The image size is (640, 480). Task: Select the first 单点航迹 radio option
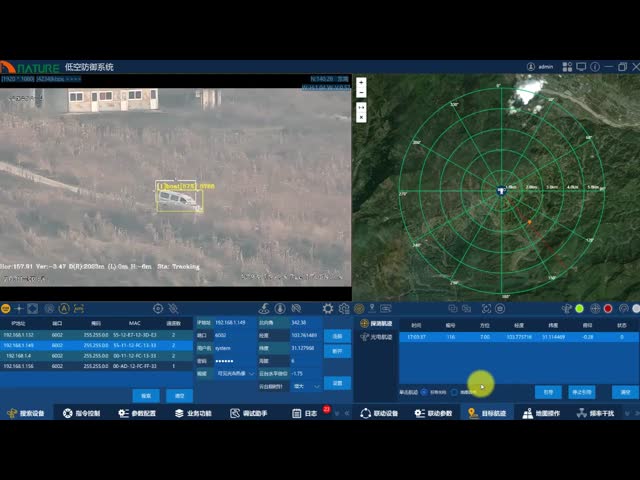(423, 392)
